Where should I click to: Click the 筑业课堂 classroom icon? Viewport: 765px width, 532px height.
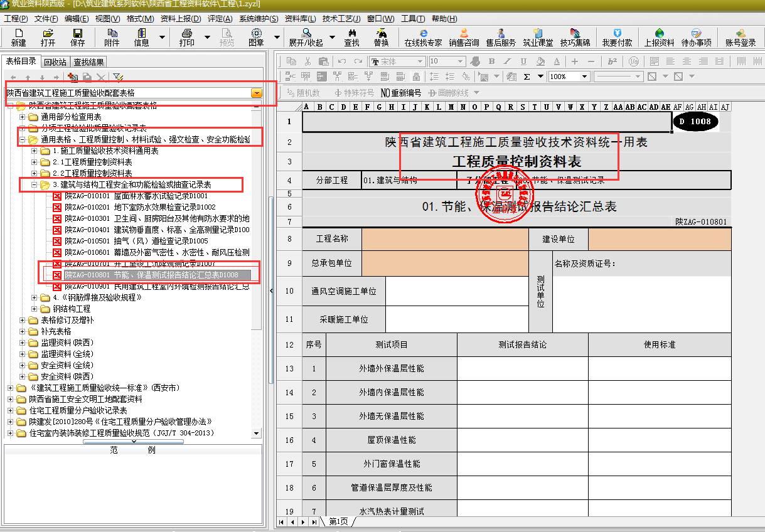538,37
